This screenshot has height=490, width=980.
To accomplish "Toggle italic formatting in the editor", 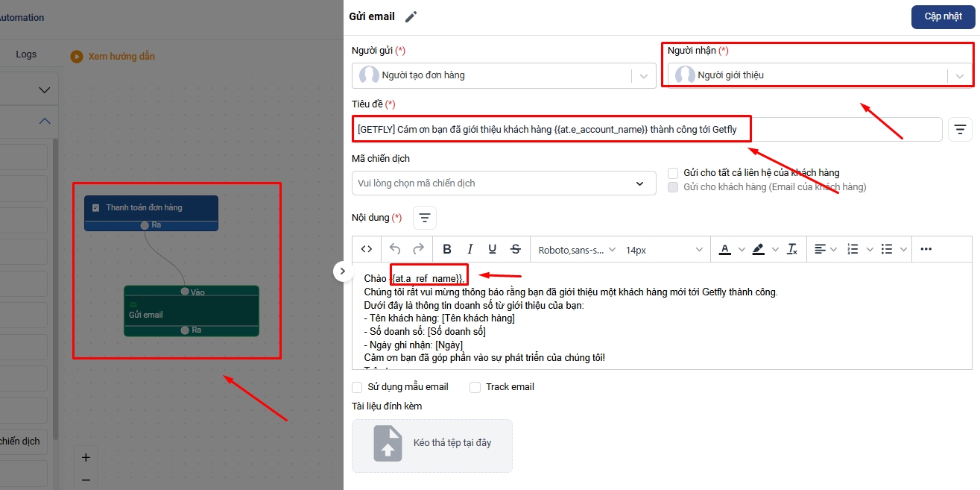I will (x=470, y=249).
